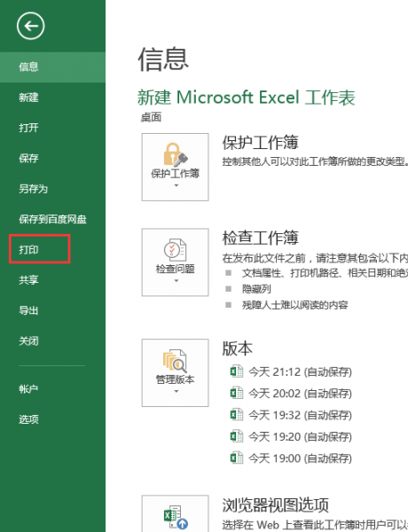Expand the 管理版本 dropdown arrow
The height and width of the screenshot is (532, 408).
pyautogui.click(x=176, y=392)
